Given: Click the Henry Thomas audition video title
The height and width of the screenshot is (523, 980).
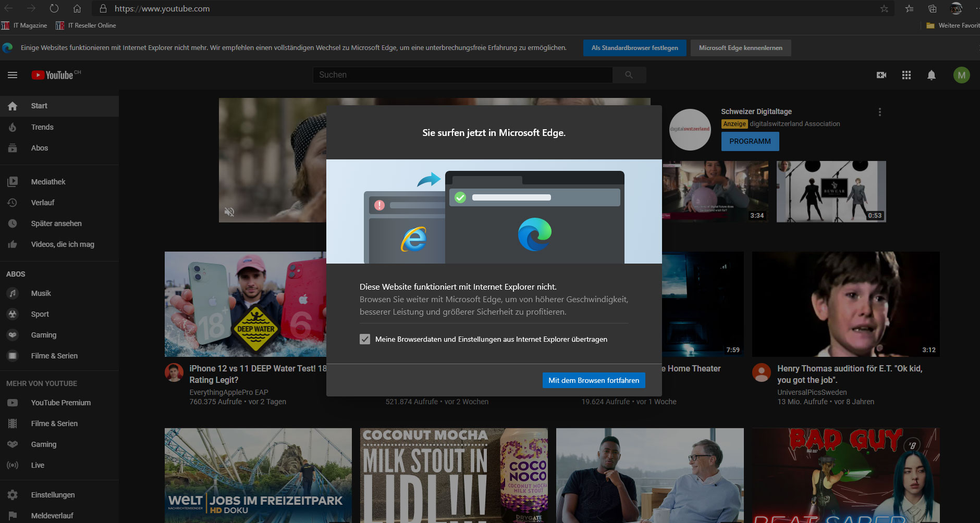Looking at the screenshot, I should pyautogui.click(x=850, y=374).
